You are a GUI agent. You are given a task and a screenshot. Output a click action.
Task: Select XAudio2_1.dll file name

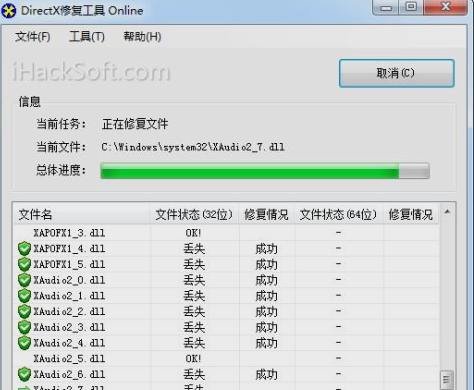[x=69, y=296]
